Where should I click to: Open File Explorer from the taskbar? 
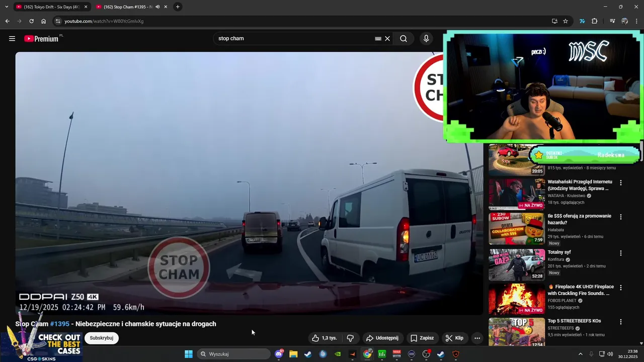click(x=293, y=354)
